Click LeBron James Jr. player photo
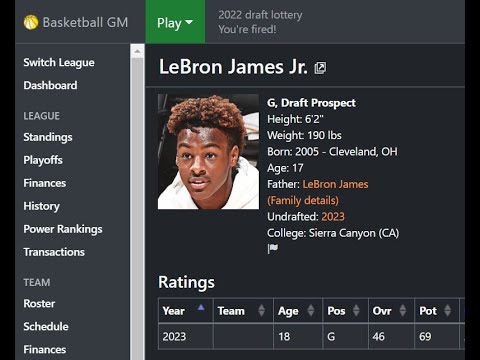480x360 pixels. (x=208, y=152)
